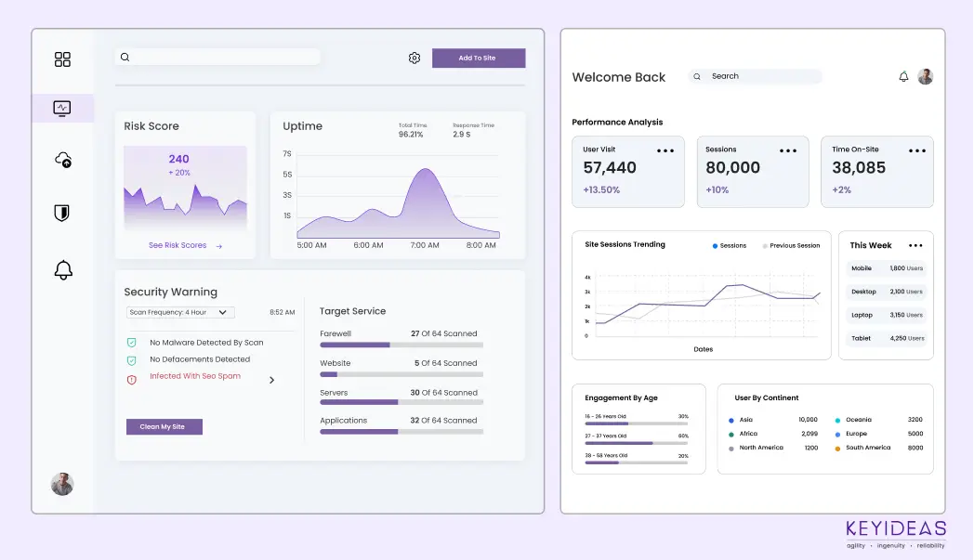Image resolution: width=974 pixels, height=560 pixels.
Task: Select the monitor activity icon in sidebar
Action: pos(62,108)
